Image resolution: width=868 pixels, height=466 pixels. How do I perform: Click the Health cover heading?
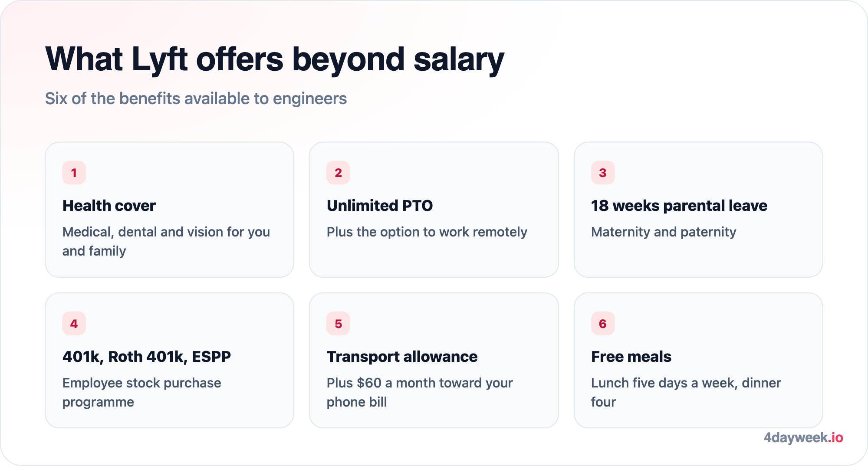[109, 206]
